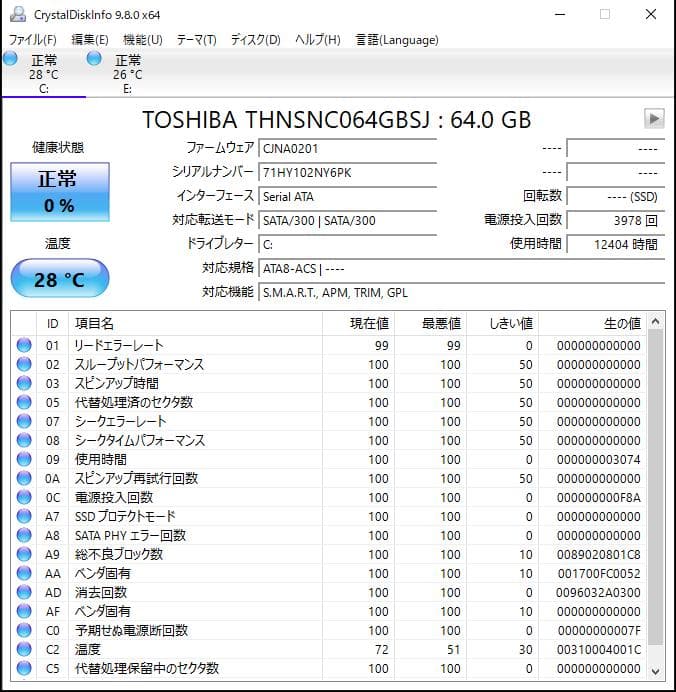
Task: Click the SMART list vertical scrollbar thumb
Action: click(x=655, y=488)
